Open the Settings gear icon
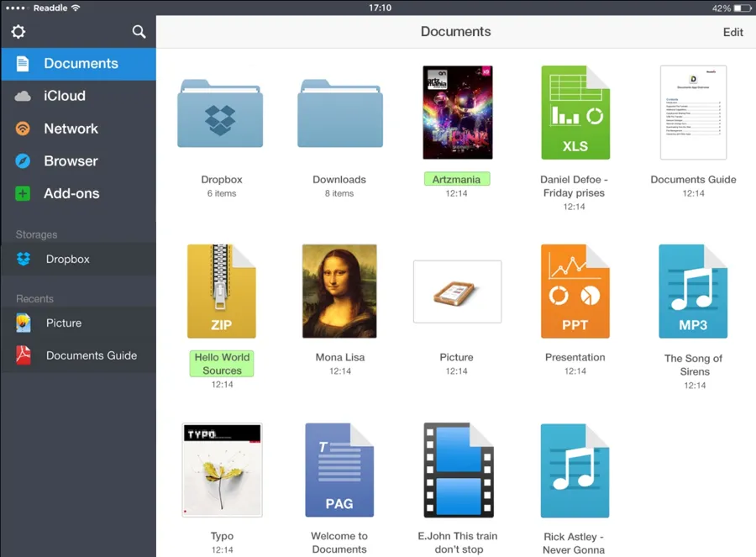756x557 pixels. tap(18, 32)
